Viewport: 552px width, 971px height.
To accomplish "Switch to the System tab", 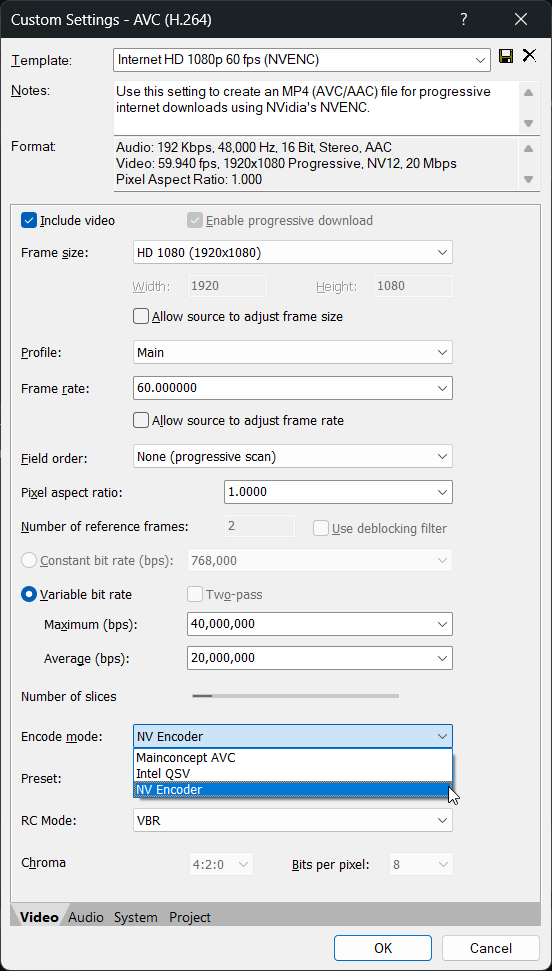I will pos(136,917).
